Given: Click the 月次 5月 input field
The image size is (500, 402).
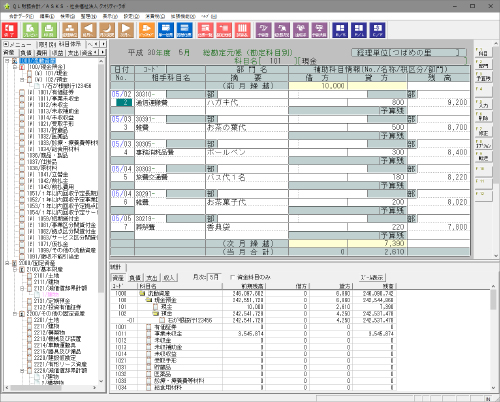Looking at the screenshot, I should click(214, 277).
